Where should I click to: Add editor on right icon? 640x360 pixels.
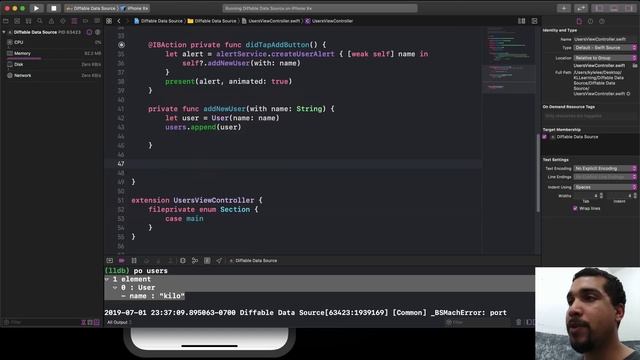coord(534,21)
